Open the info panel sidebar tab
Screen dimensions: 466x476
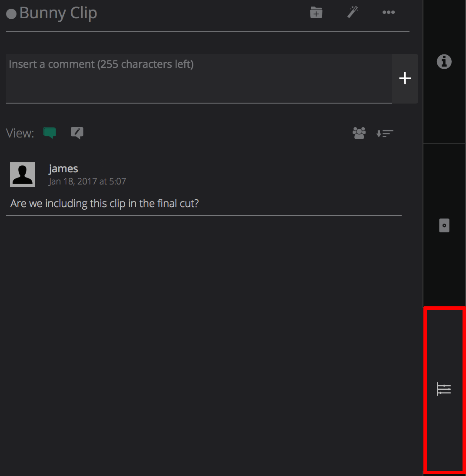point(444,62)
